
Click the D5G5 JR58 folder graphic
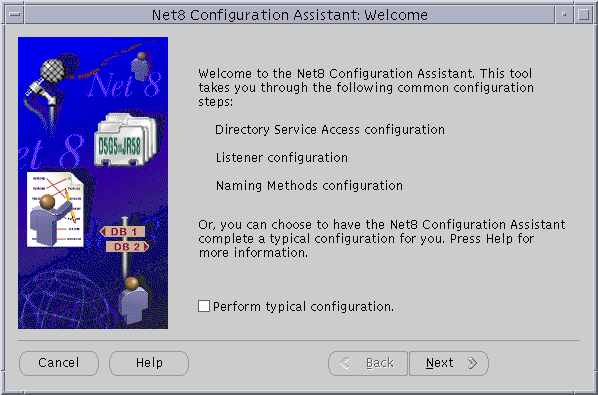(x=125, y=140)
